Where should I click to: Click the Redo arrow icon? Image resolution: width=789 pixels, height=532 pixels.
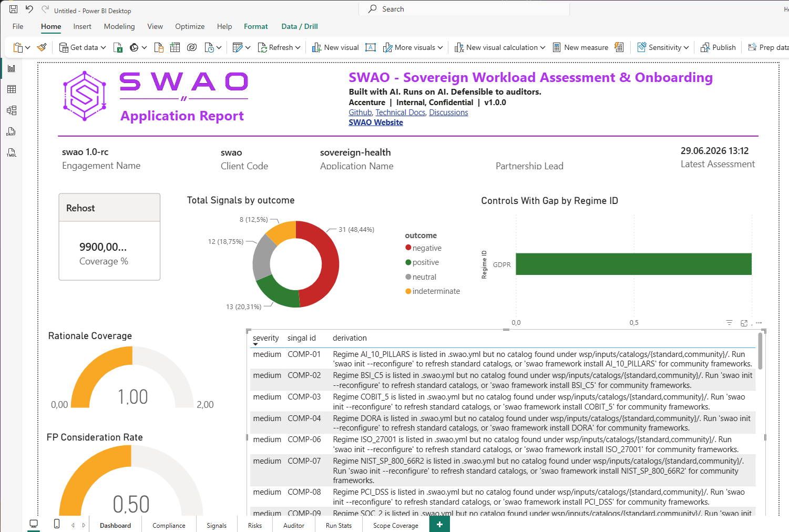tap(45, 9)
